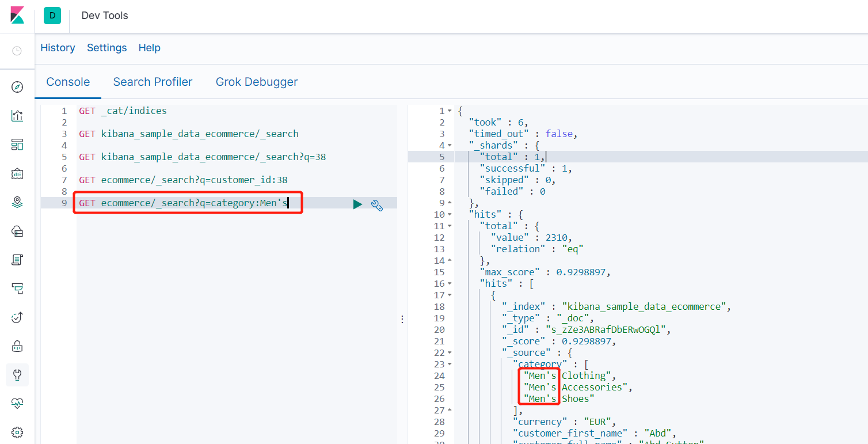Open SIEM lock icon in sidebar
Image resolution: width=868 pixels, height=444 pixels.
tap(17, 346)
